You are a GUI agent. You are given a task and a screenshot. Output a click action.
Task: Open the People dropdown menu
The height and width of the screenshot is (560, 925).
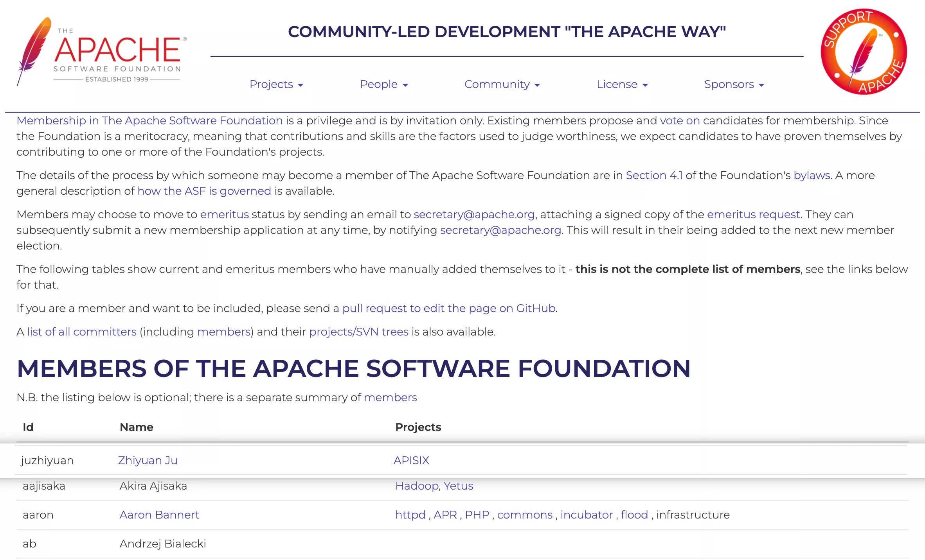pos(384,84)
